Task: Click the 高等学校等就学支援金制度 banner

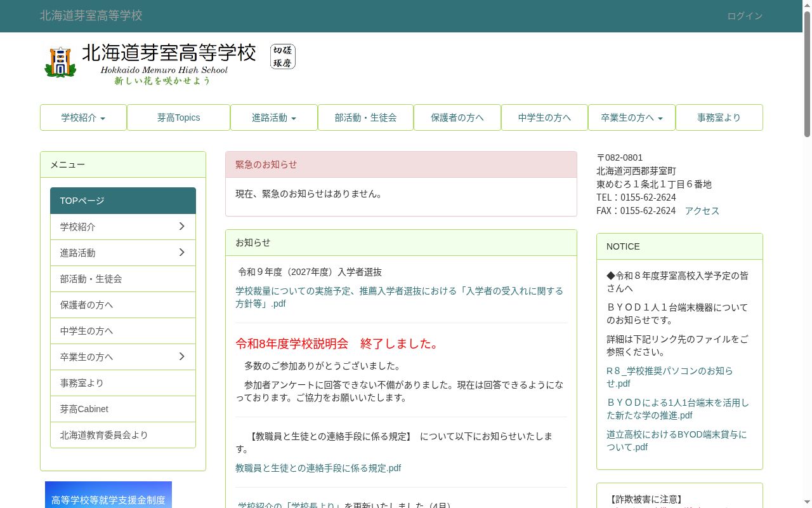Action: pyautogui.click(x=108, y=495)
